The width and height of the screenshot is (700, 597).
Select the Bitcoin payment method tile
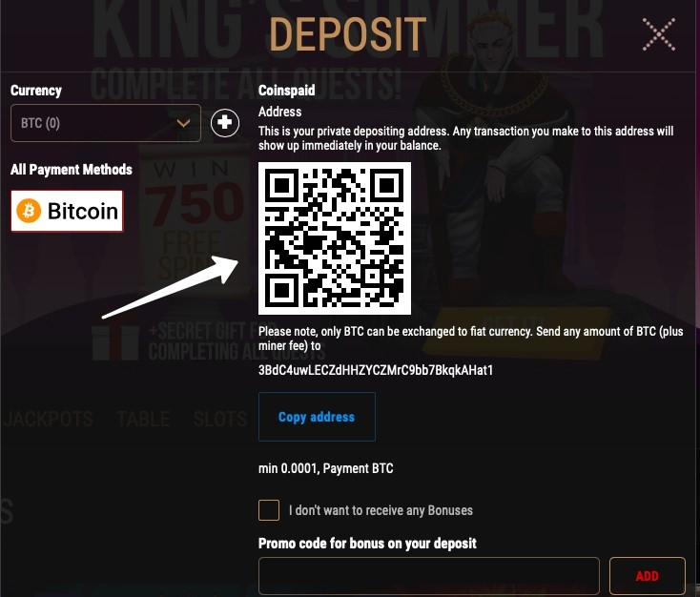[x=67, y=211]
